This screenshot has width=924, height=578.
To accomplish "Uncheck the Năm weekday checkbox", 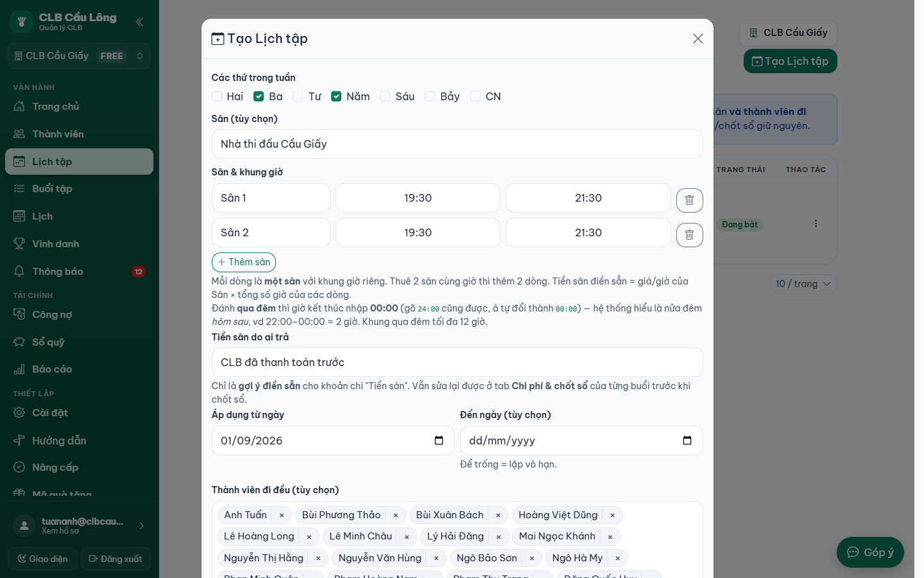I will coord(336,96).
